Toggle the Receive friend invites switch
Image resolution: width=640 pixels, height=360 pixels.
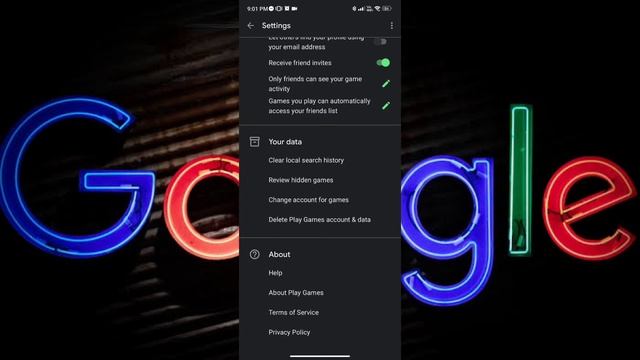(383, 63)
